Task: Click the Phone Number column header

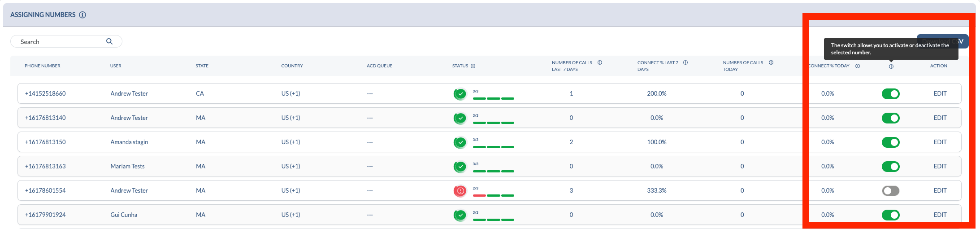Action: coord(43,66)
